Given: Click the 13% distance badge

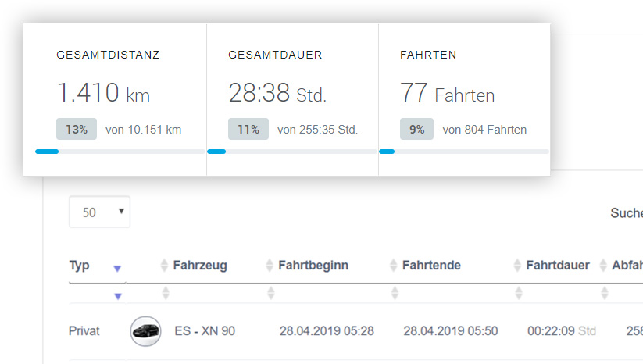Looking at the screenshot, I should [x=77, y=129].
